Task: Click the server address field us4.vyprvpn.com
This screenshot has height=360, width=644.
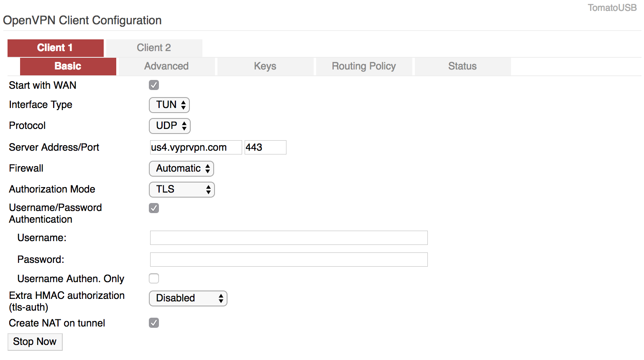Action: click(196, 147)
